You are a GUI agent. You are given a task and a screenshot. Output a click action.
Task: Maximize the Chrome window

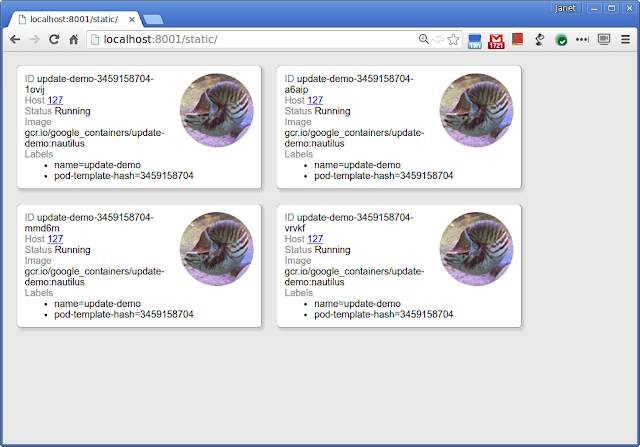(x=611, y=8)
